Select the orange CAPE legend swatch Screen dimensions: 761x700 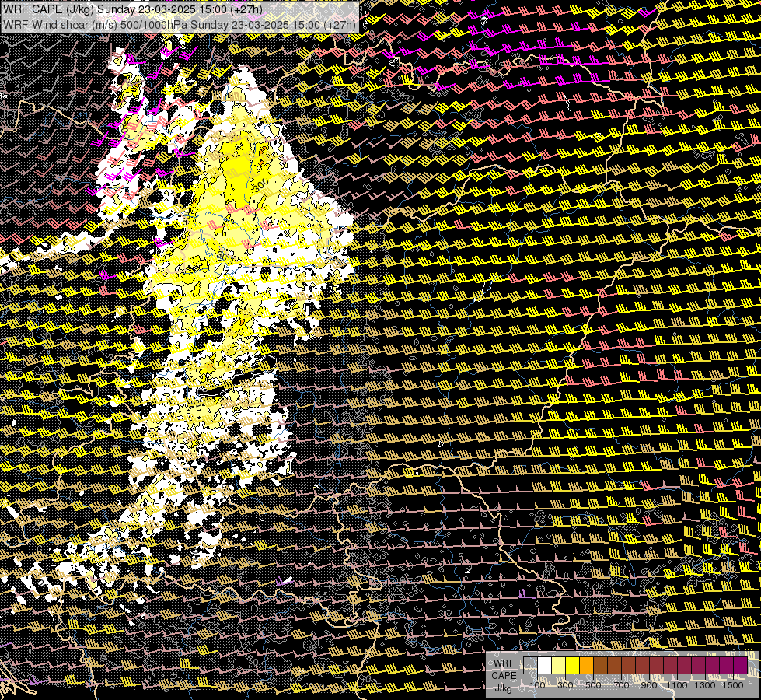[587, 666]
